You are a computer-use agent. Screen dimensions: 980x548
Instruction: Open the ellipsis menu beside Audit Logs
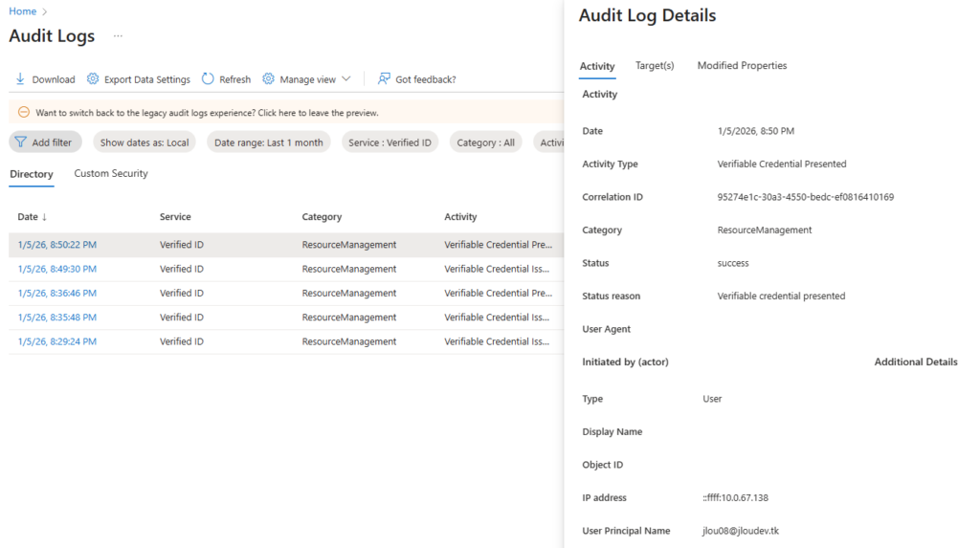pos(119,36)
